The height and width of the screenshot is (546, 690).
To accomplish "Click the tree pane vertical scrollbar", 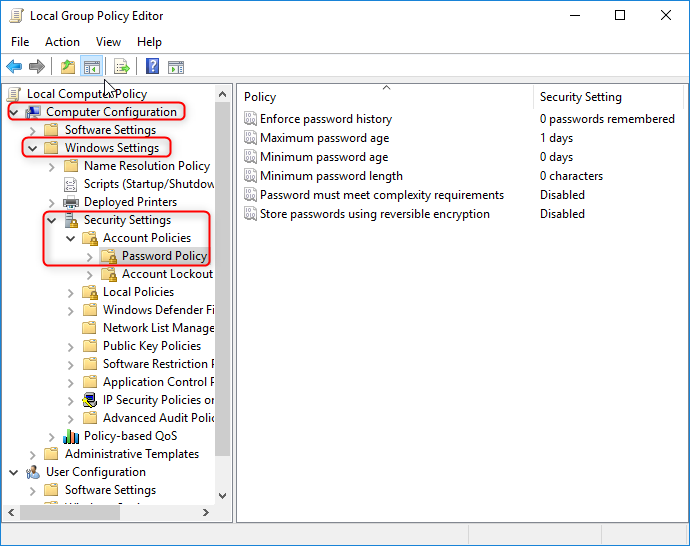I will [223, 300].
